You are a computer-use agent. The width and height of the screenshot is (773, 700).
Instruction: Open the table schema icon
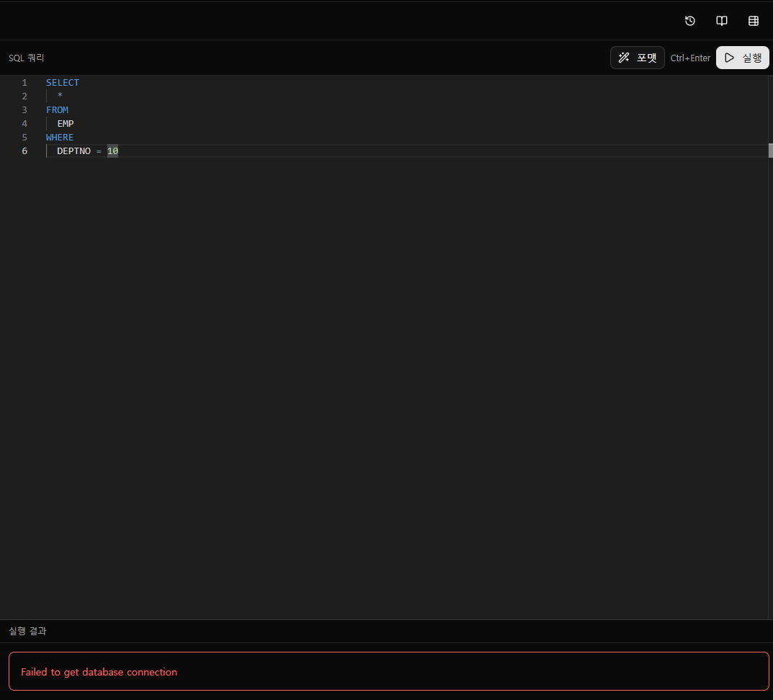[754, 21]
